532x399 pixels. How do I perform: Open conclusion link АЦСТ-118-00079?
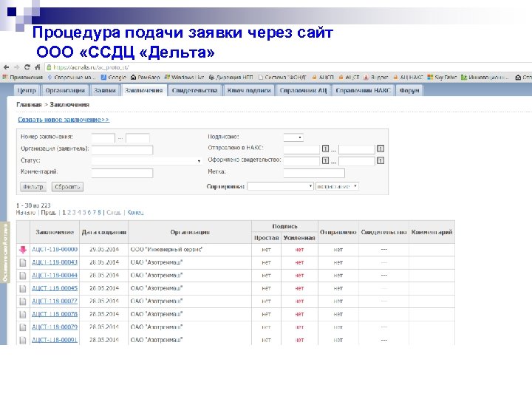coord(55,327)
